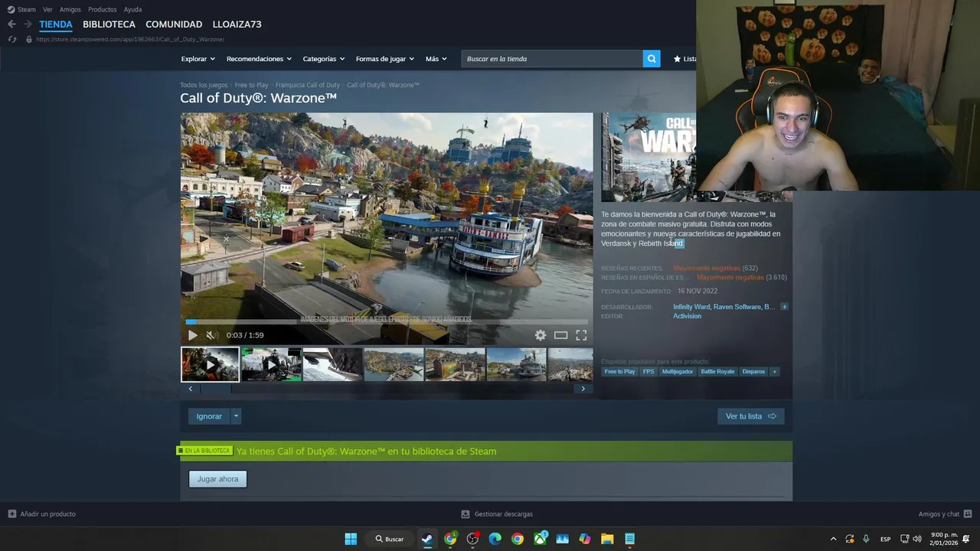Click the Spanish reviews Mayormente negativas link
Screen dimensions: 980x551
730,277
